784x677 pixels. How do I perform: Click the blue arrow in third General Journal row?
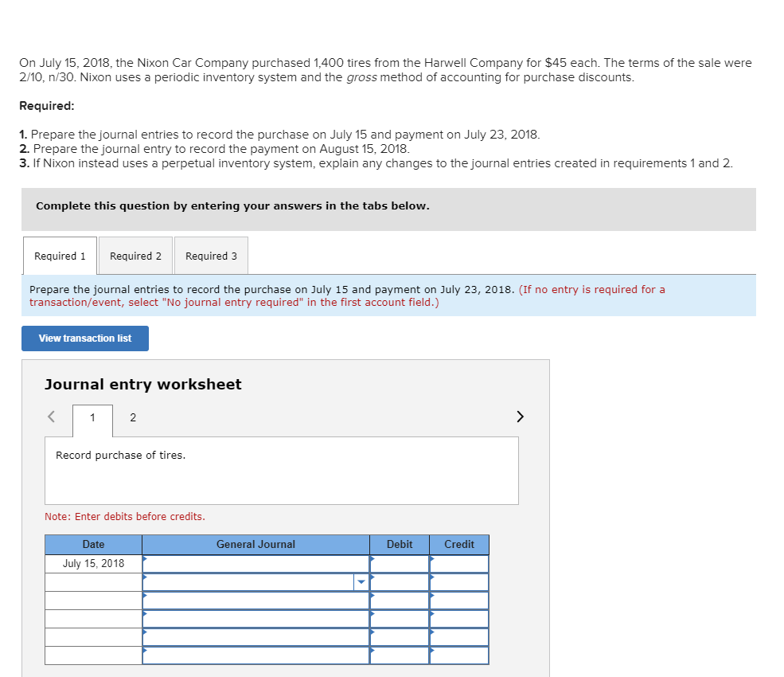coord(143,597)
